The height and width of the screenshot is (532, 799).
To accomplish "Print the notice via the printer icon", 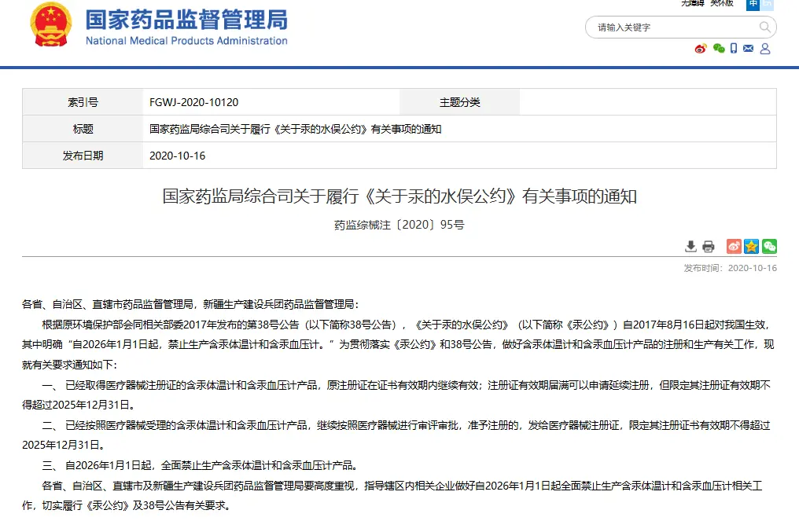I will pos(709,246).
